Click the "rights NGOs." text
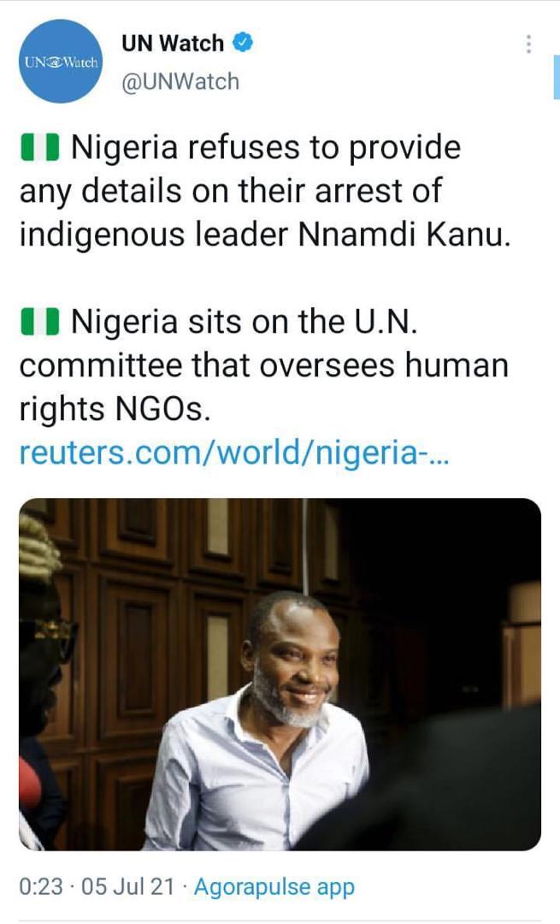The image size is (560, 924). click(x=114, y=409)
